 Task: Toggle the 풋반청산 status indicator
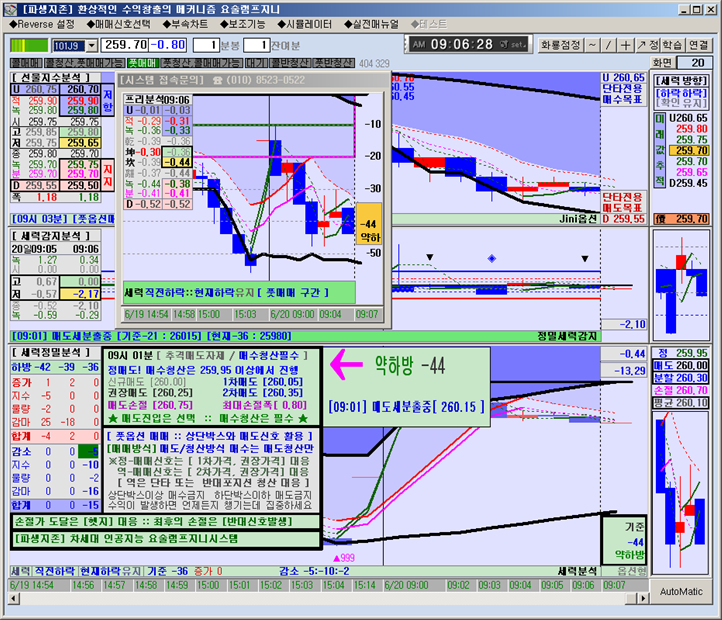click(x=334, y=63)
